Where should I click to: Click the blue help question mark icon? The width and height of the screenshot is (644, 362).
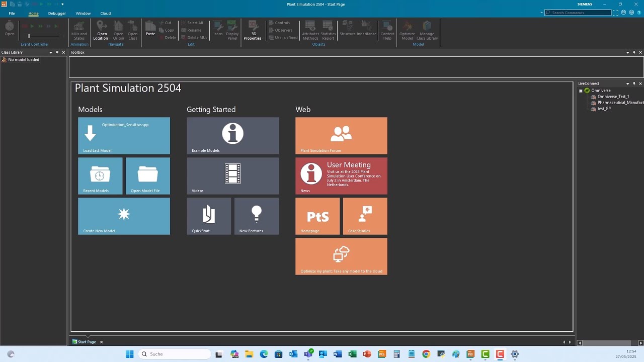pos(639,13)
